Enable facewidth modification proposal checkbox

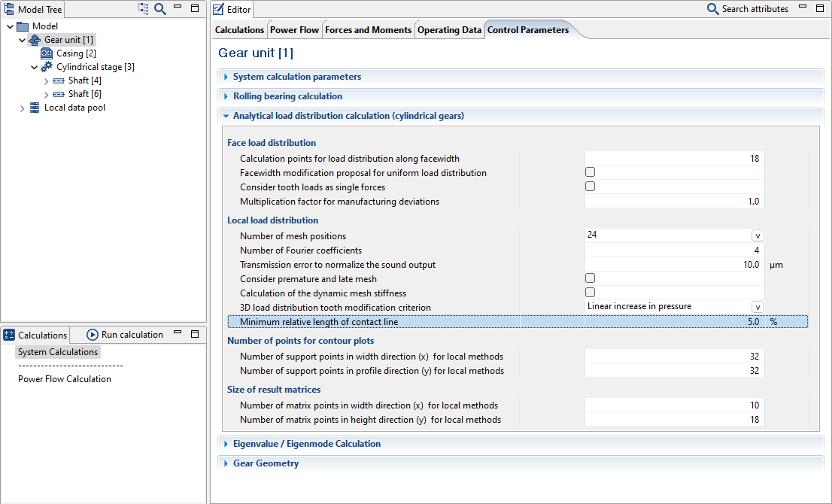[591, 173]
